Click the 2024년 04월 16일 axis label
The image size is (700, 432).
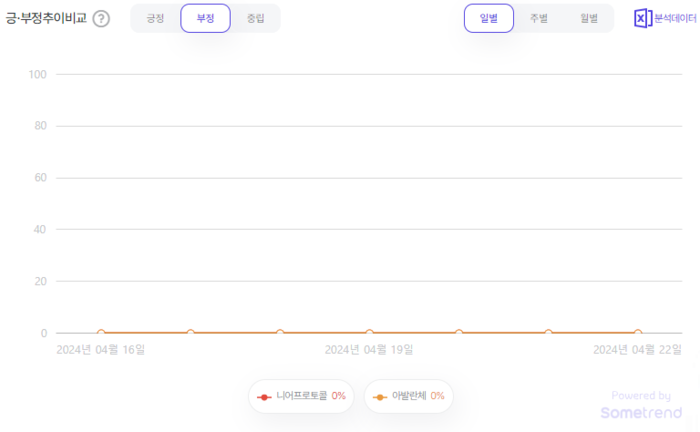tap(101, 349)
